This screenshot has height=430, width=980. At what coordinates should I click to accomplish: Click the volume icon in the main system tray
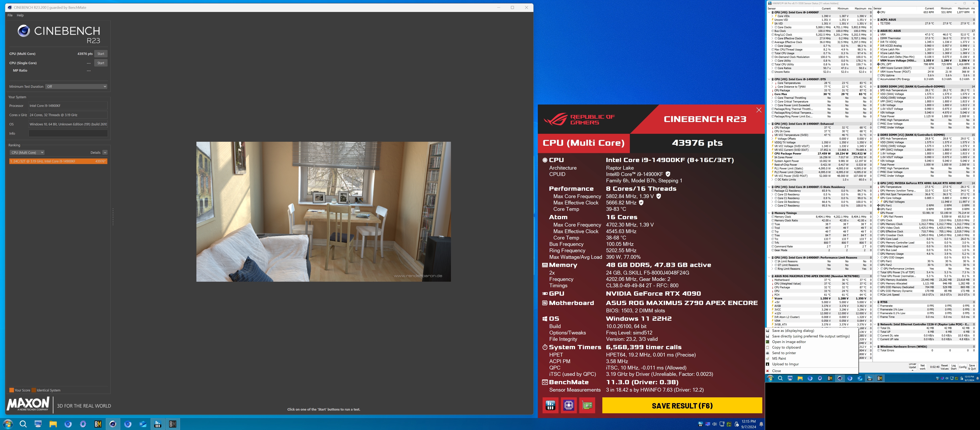[714, 424]
